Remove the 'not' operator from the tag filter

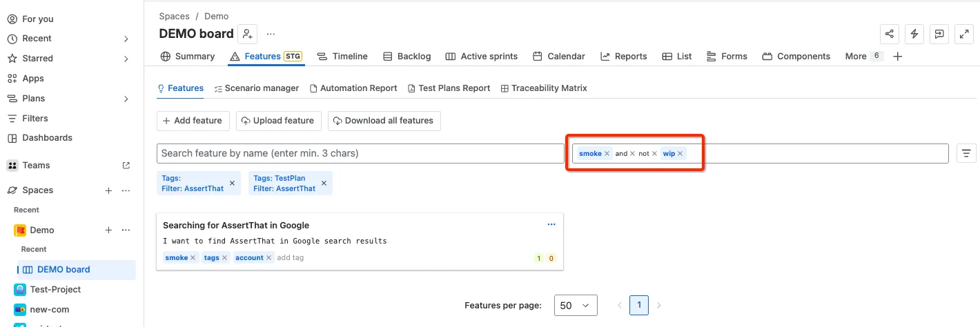pos(654,154)
